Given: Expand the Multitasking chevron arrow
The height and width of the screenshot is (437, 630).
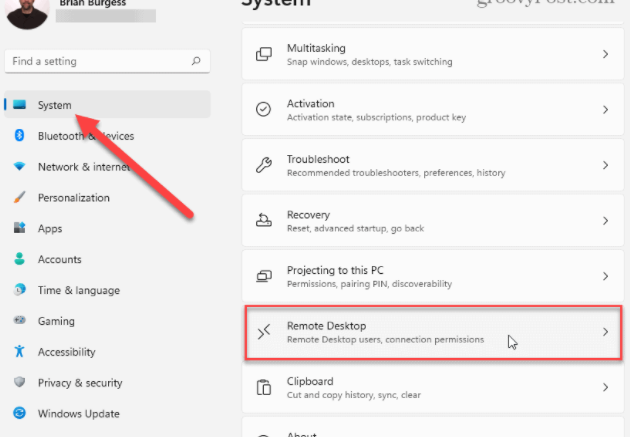Looking at the screenshot, I should click(x=605, y=54).
